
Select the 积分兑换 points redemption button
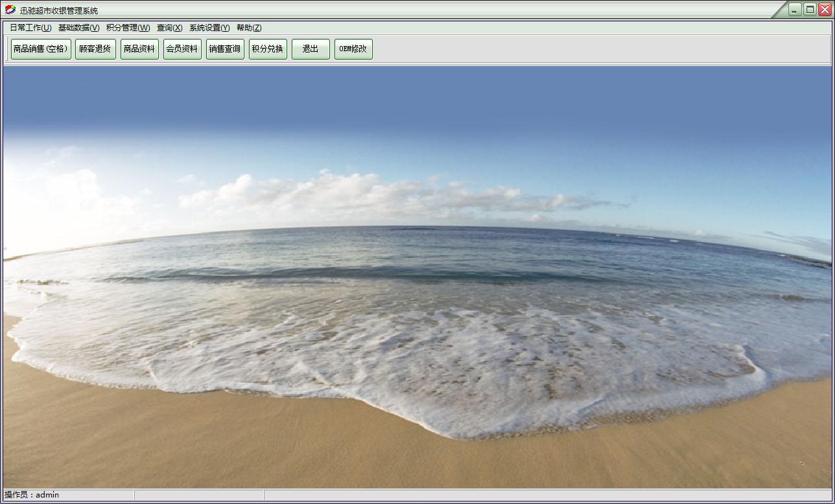tap(268, 49)
